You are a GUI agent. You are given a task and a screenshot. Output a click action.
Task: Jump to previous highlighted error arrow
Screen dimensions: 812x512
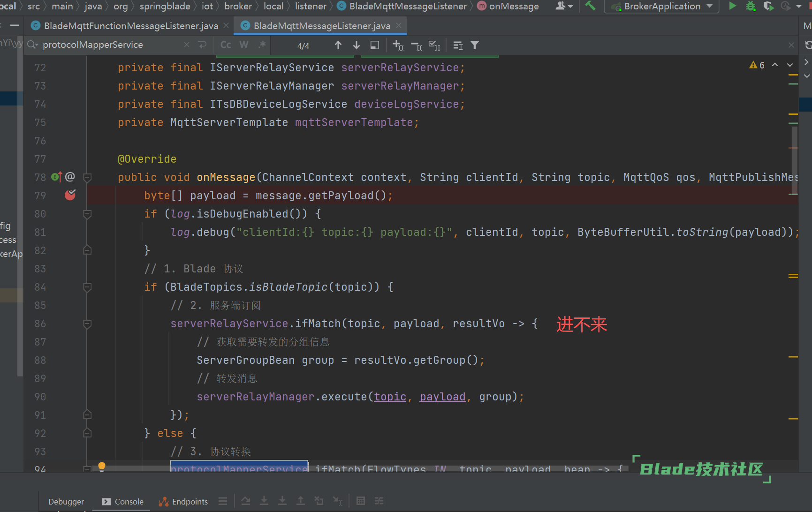tap(775, 65)
